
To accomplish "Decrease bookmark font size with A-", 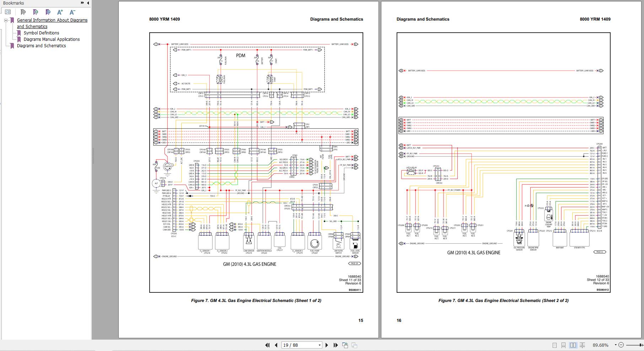I will pyautogui.click(x=72, y=12).
